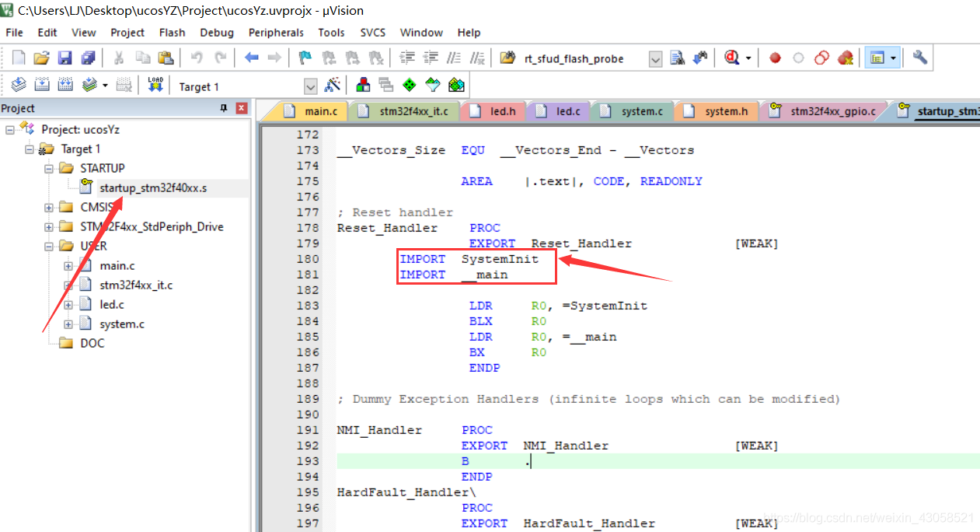Close the Project panel

coord(242,108)
